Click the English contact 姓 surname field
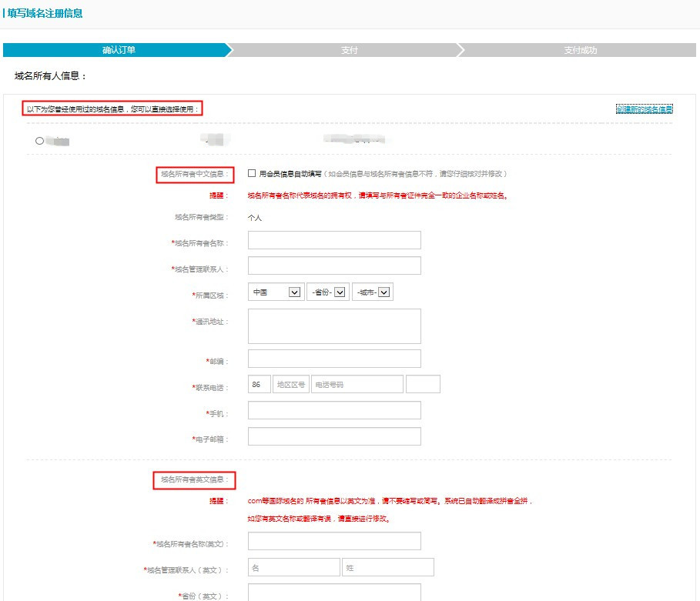700x601 pixels. pos(387,567)
